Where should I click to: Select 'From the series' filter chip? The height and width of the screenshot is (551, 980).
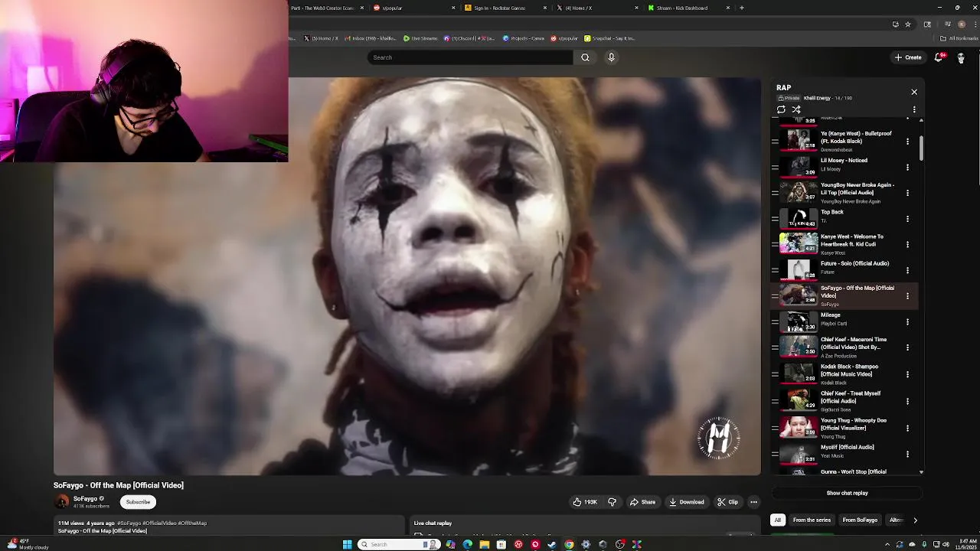[812, 520]
